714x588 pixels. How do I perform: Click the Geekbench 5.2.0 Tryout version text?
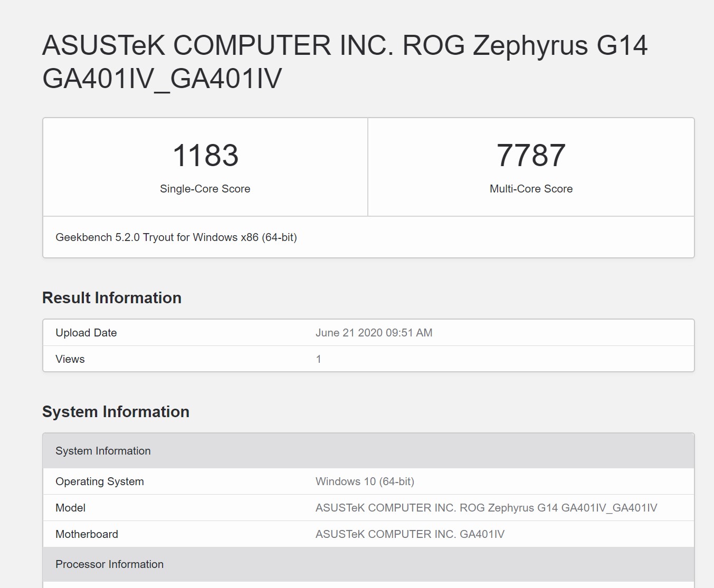click(176, 237)
